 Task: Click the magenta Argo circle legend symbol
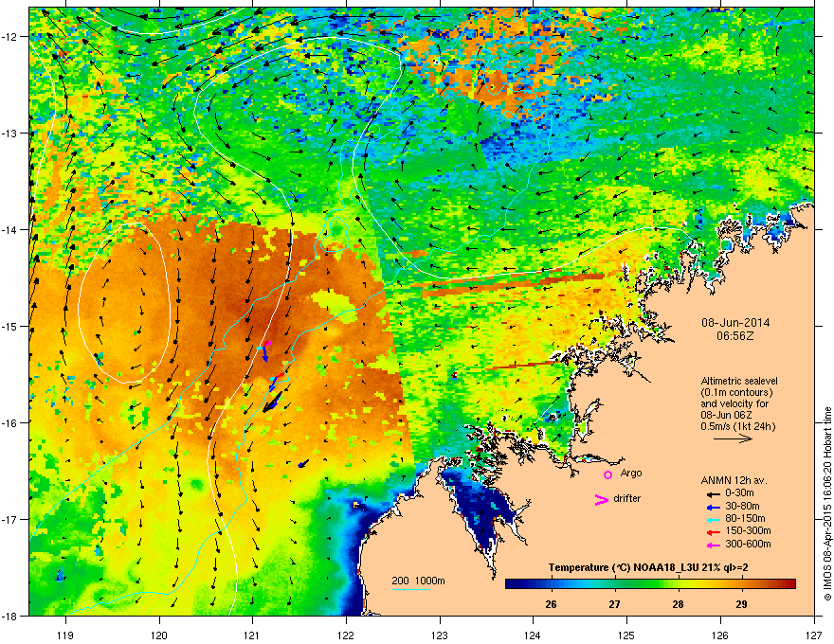coord(607,474)
